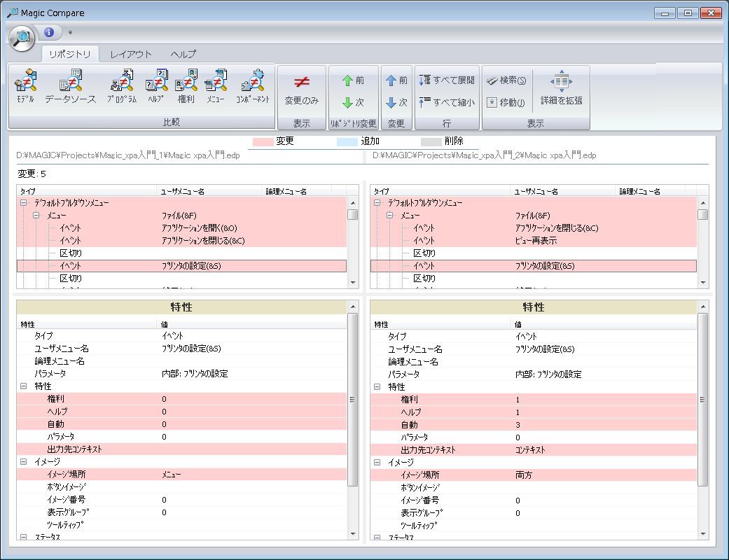Image resolution: width=729 pixels, height=560 pixels.
Task: Click the 移動(J) go-to button
Action: point(506,102)
